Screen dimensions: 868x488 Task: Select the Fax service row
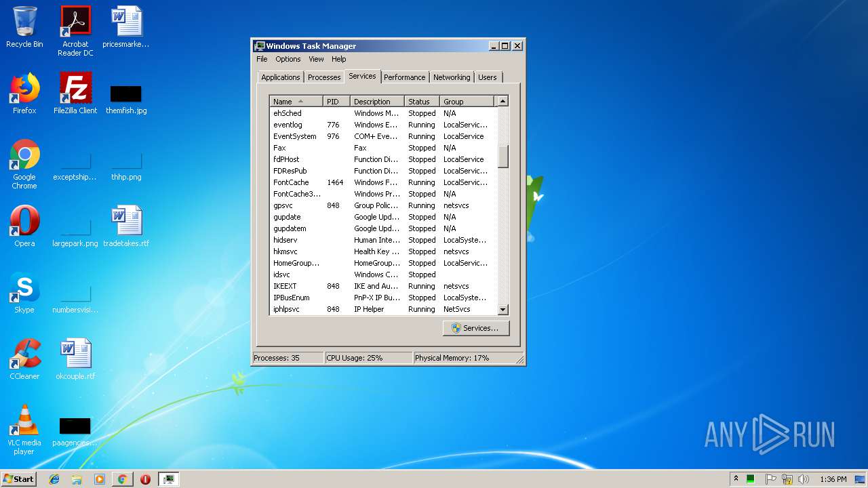pos(383,148)
